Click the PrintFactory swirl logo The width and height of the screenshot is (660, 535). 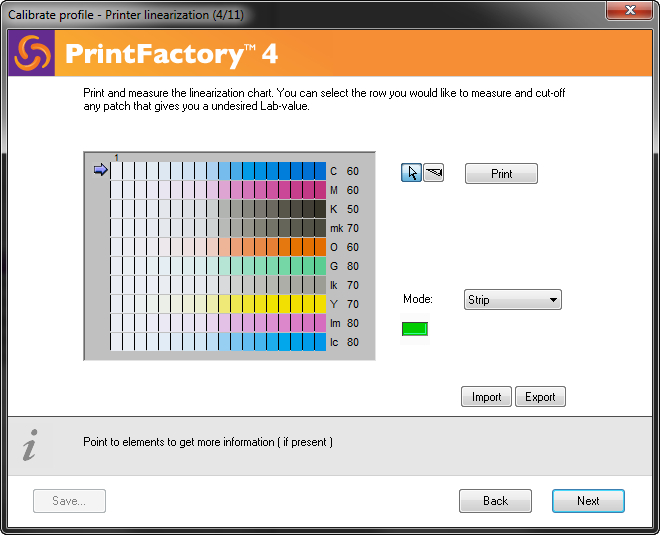coord(32,53)
